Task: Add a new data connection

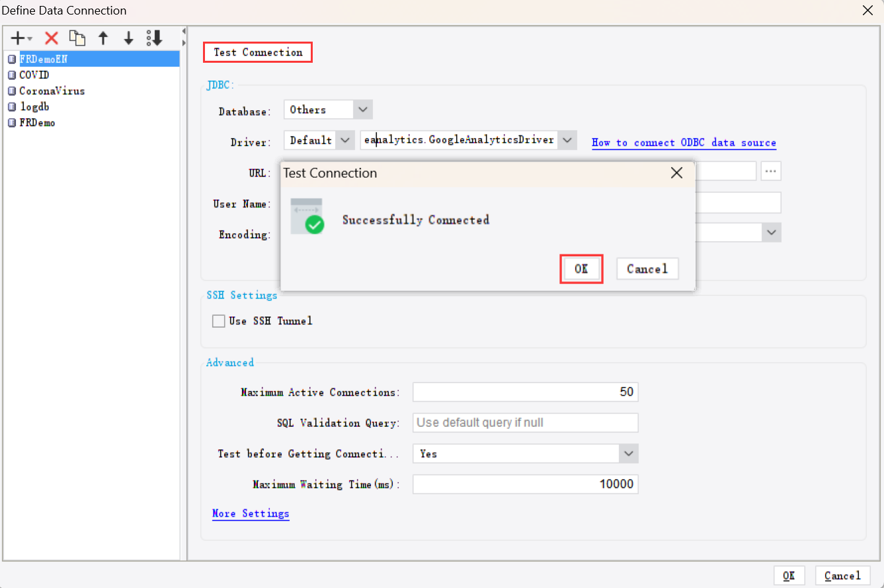Action: click(16, 38)
